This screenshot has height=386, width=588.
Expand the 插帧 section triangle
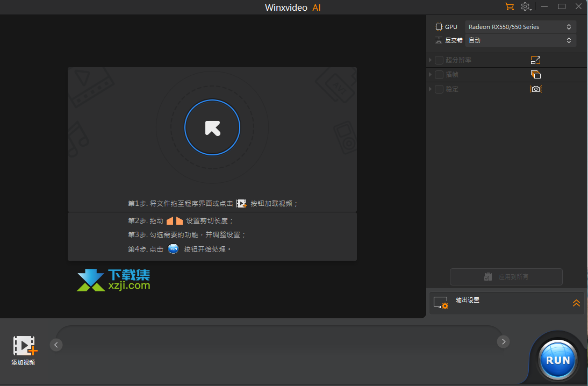tap(430, 75)
